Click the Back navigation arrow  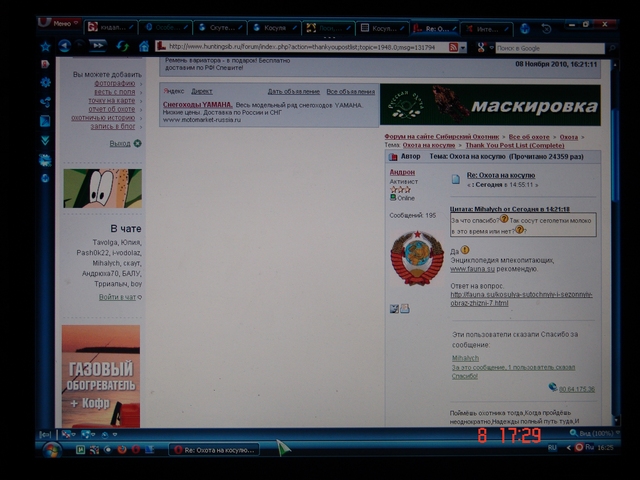[65, 46]
